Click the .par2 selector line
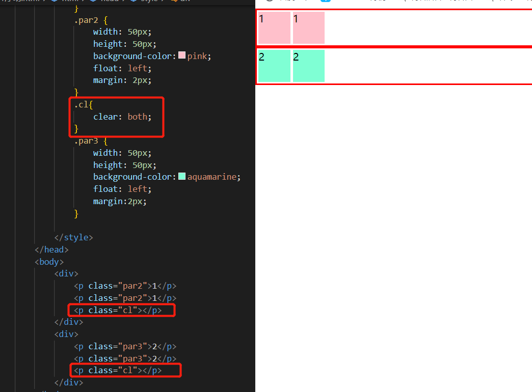532x392 pixels. [91, 20]
